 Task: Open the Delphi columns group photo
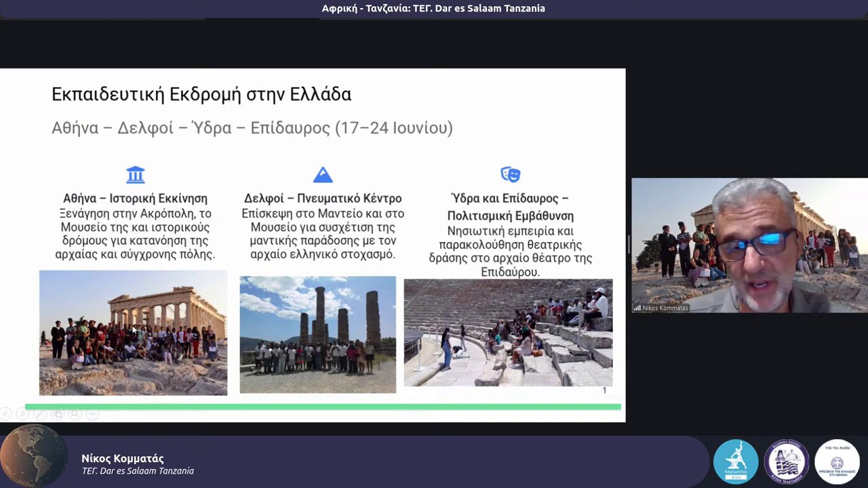click(x=317, y=334)
